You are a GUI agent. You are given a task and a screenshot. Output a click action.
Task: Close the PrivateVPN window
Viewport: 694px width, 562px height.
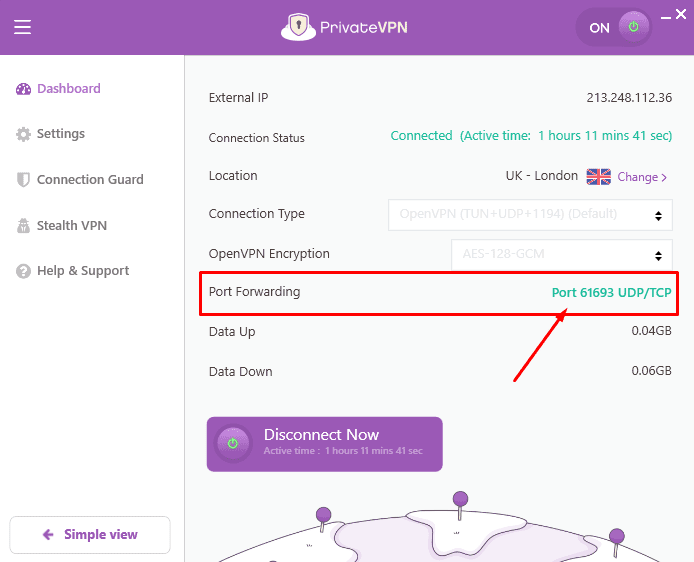click(x=681, y=15)
